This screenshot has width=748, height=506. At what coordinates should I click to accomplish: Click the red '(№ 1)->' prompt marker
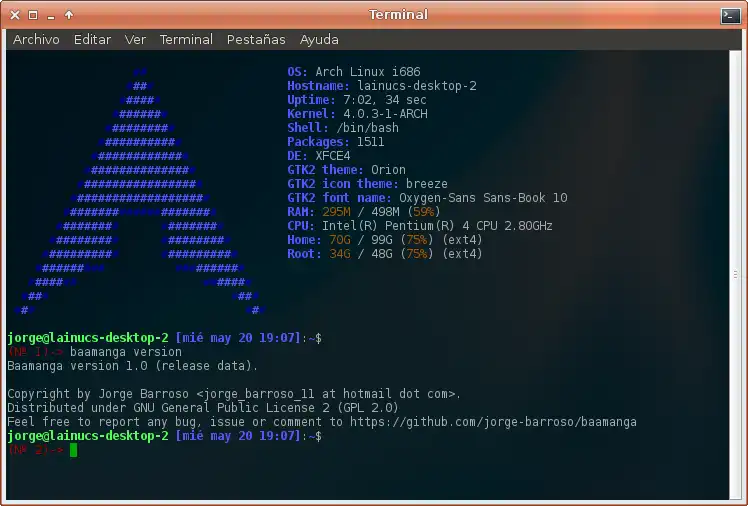click(36, 352)
